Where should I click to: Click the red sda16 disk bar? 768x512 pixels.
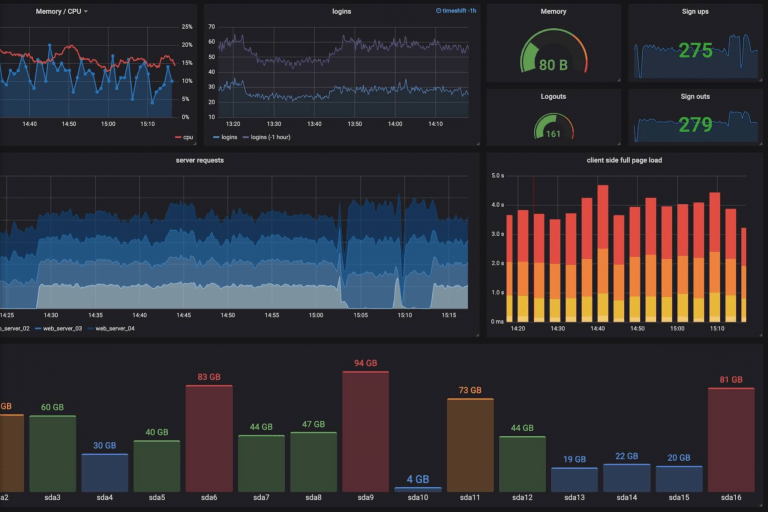pos(731,439)
